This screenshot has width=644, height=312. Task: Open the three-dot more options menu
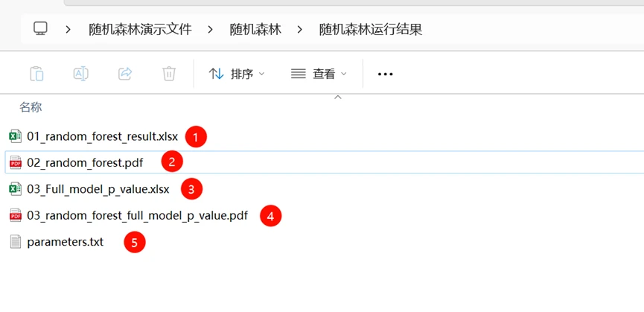click(385, 74)
